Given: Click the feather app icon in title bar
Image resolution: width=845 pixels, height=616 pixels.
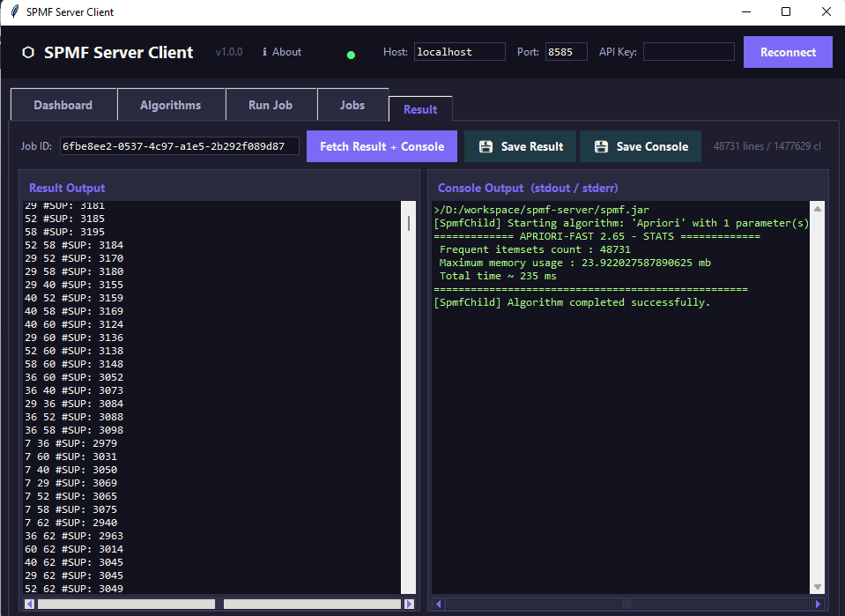Looking at the screenshot, I should [x=13, y=12].
